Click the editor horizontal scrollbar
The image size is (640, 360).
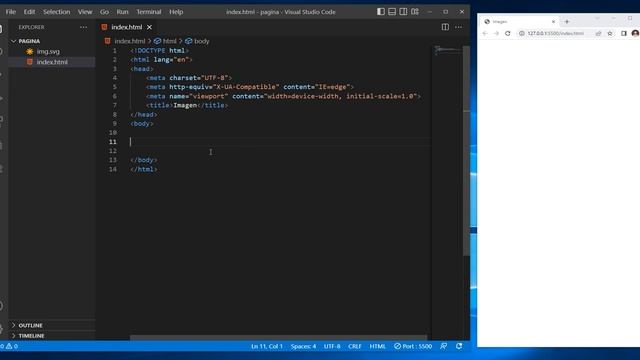pyautogui.click(x=278, y=338)
